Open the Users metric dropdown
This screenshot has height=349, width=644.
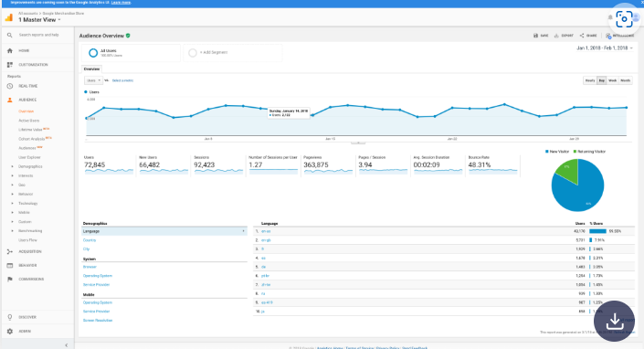coord(93,80)
